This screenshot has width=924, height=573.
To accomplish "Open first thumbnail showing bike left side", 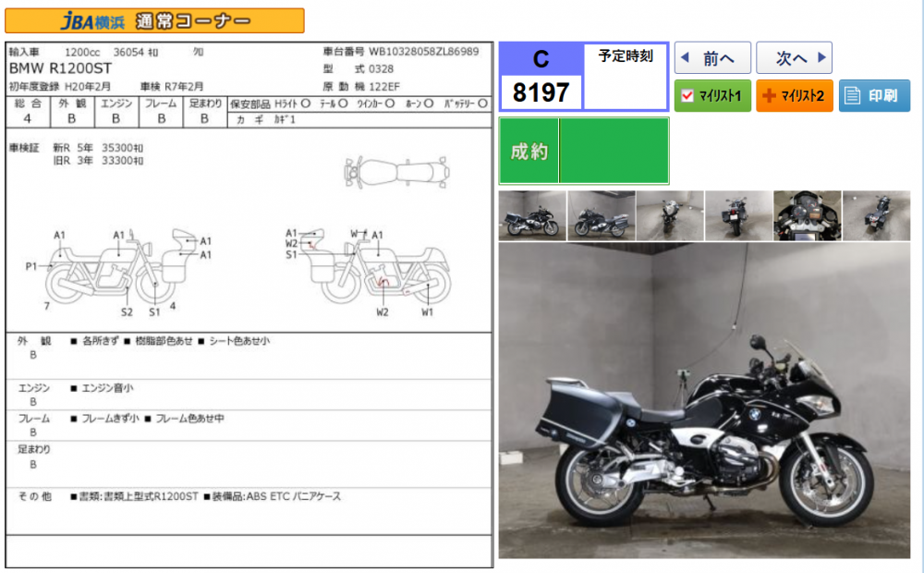I will (x=532, y=215).
